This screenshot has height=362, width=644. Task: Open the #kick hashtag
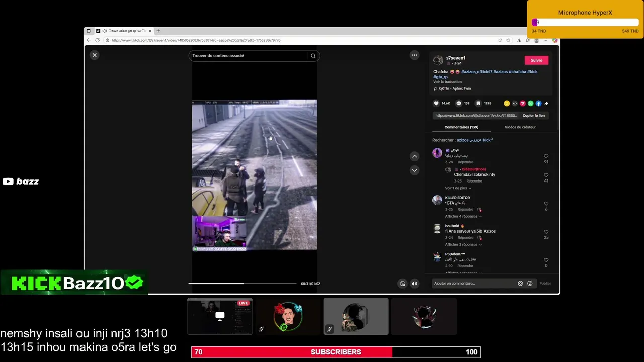click(x=532, y=72)
